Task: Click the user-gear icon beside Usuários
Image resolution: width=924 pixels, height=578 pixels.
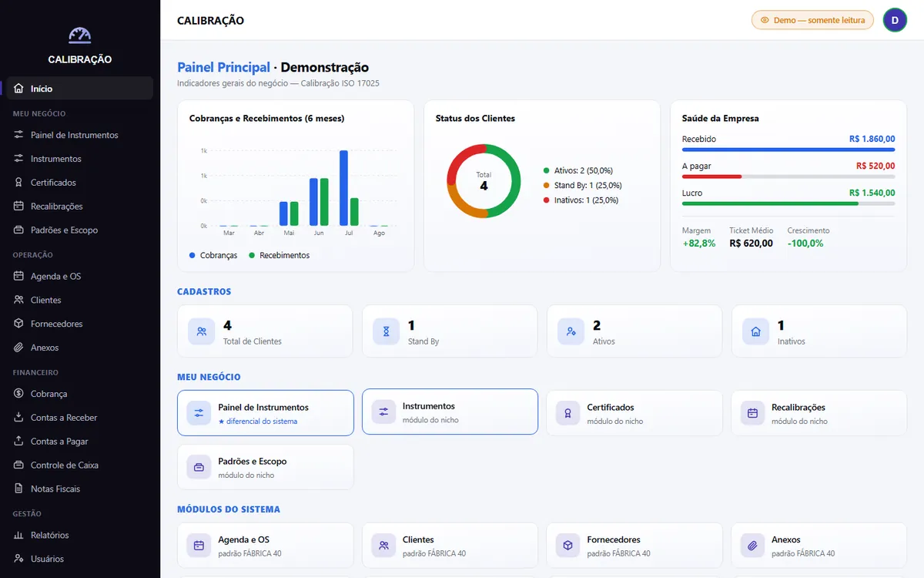Action: pos(18,560)
